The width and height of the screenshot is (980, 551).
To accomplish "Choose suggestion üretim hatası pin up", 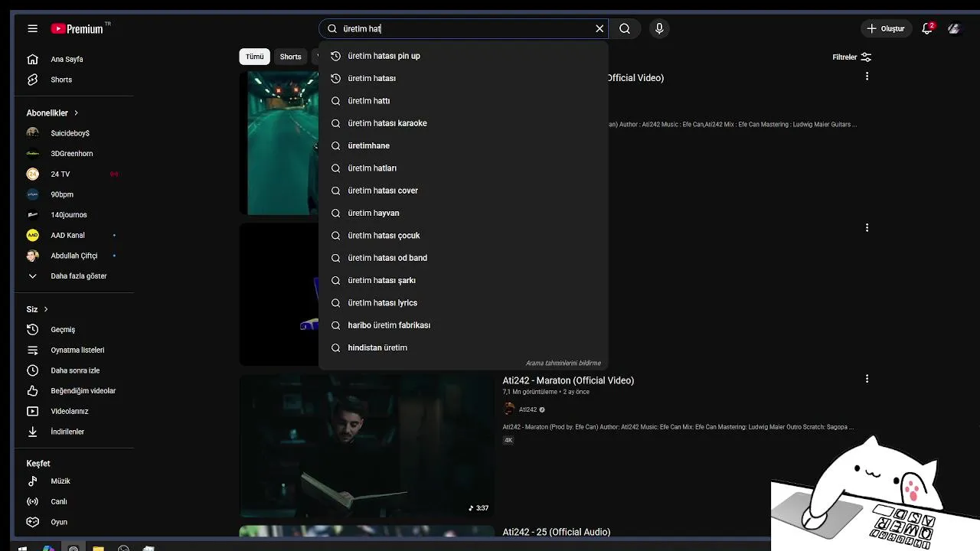I will (x=463, y=56).
